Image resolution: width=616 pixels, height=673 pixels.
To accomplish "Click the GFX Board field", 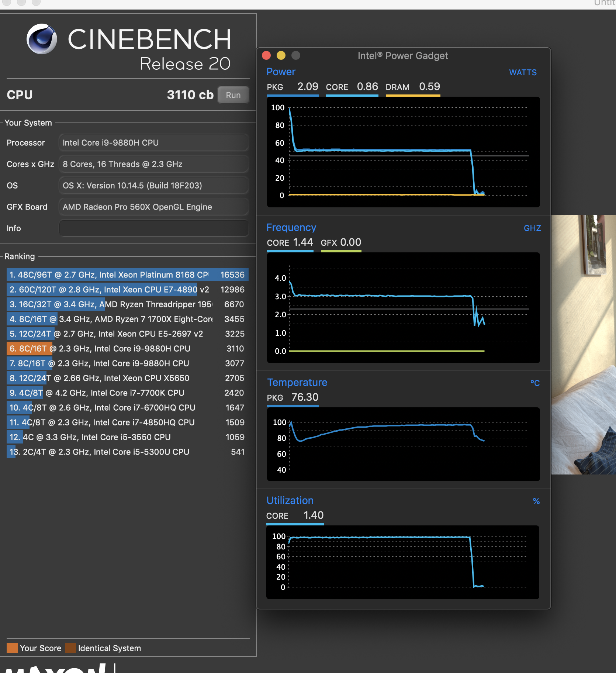I will pos(153,207).
